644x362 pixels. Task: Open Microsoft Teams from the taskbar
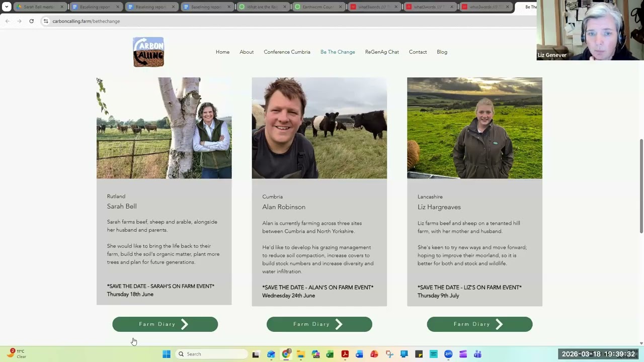(x=477, y=354)
